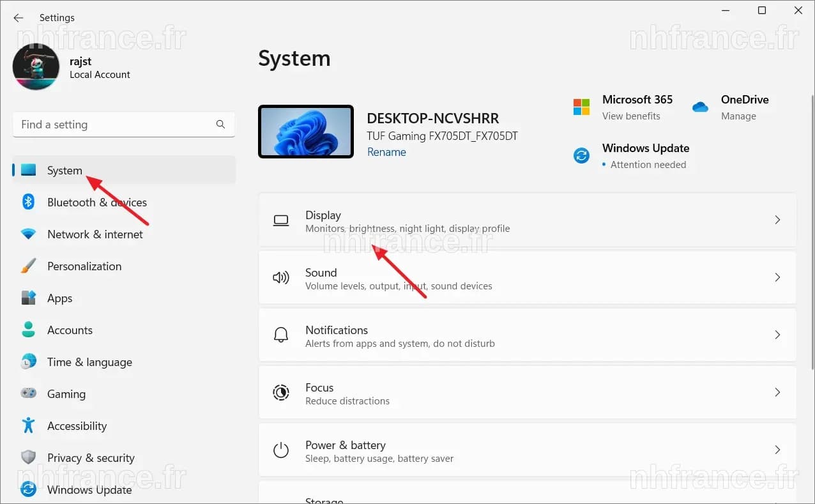Click the Rename link

point(386,152)
